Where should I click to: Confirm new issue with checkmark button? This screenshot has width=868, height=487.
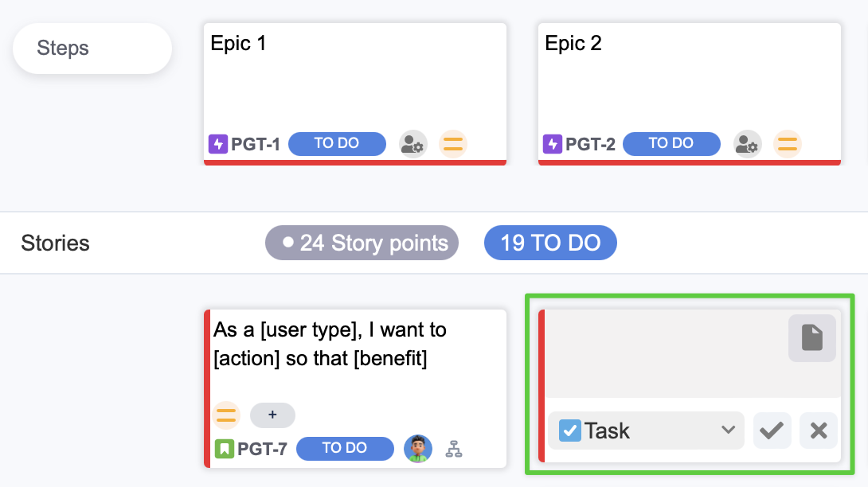coord(772,431)
